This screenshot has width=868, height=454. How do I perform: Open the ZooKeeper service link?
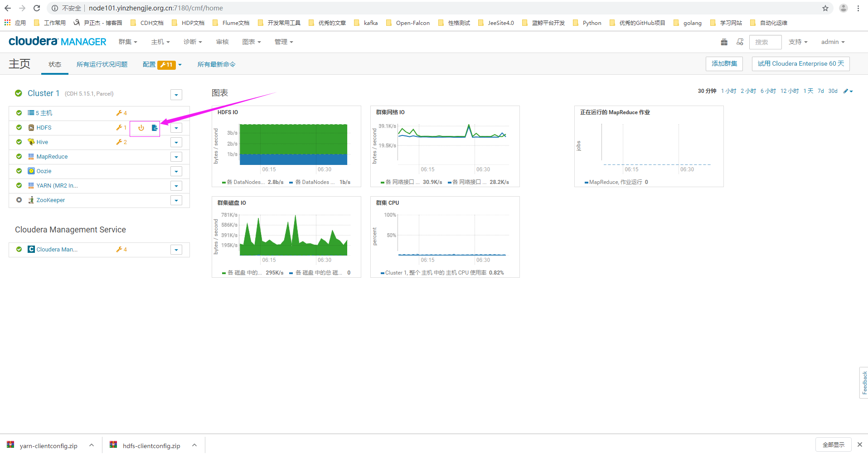pyautogui.click(x=51, y=200)
